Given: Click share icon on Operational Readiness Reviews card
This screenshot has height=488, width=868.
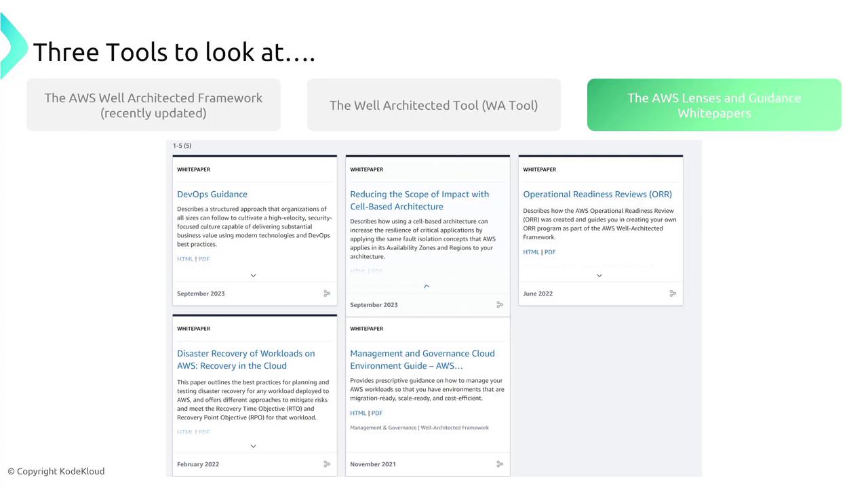Looking at the screenshot, I should click(x=673, y=293).
